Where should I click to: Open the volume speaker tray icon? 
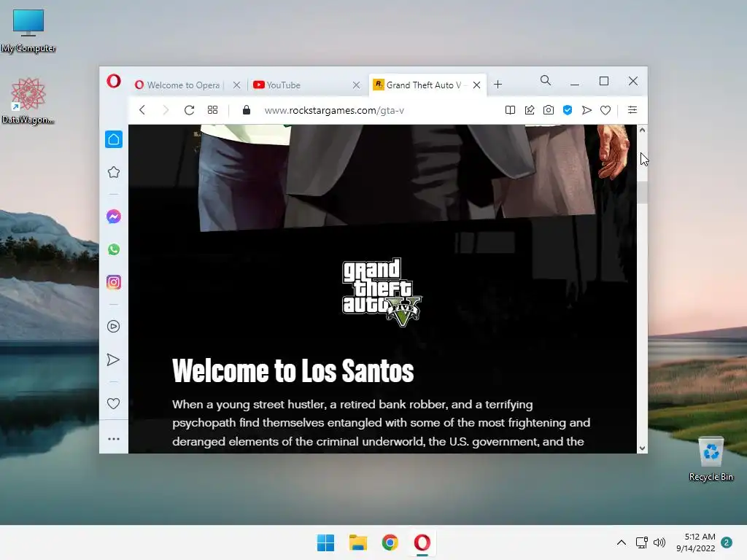tap(659, 542)
